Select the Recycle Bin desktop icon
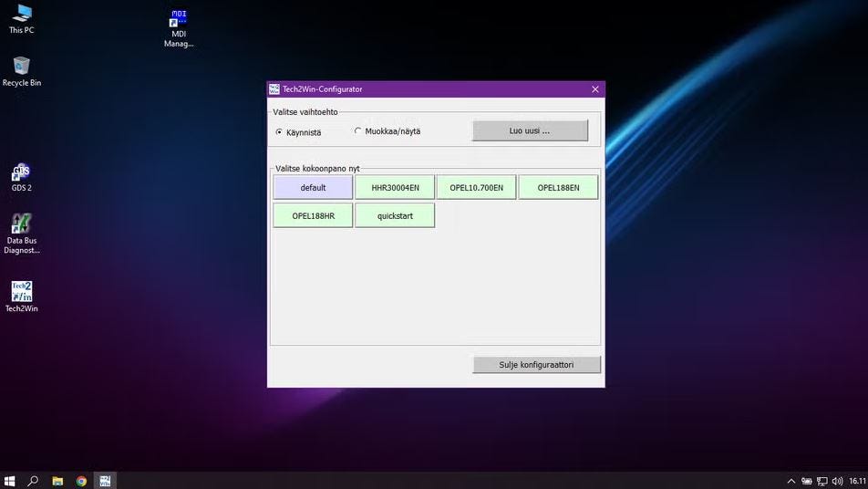 click(22, 71)
